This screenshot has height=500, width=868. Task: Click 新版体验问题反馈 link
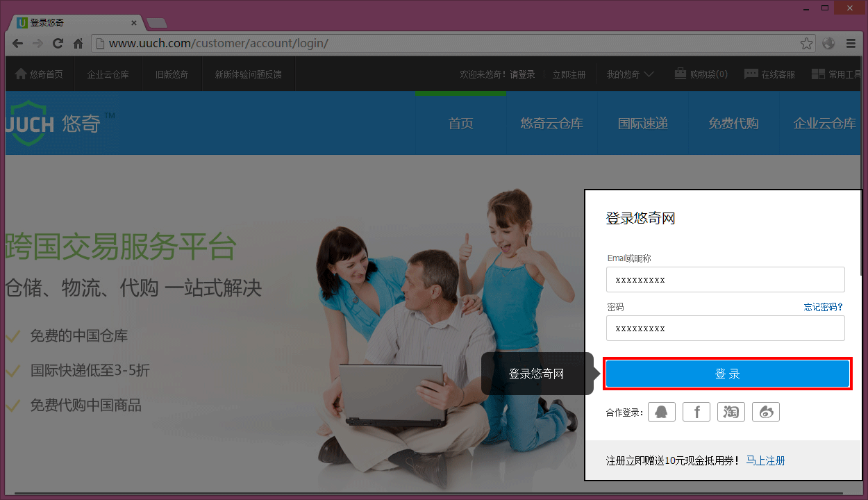click(248, 74)
